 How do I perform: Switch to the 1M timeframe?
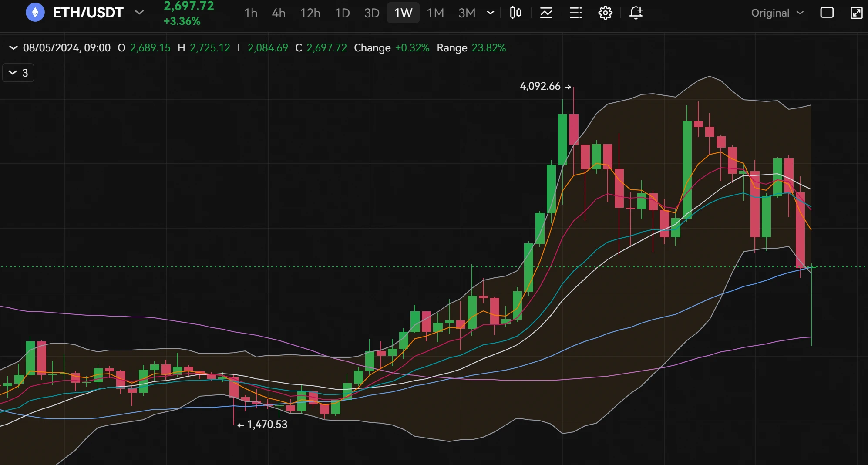point(435,13)
